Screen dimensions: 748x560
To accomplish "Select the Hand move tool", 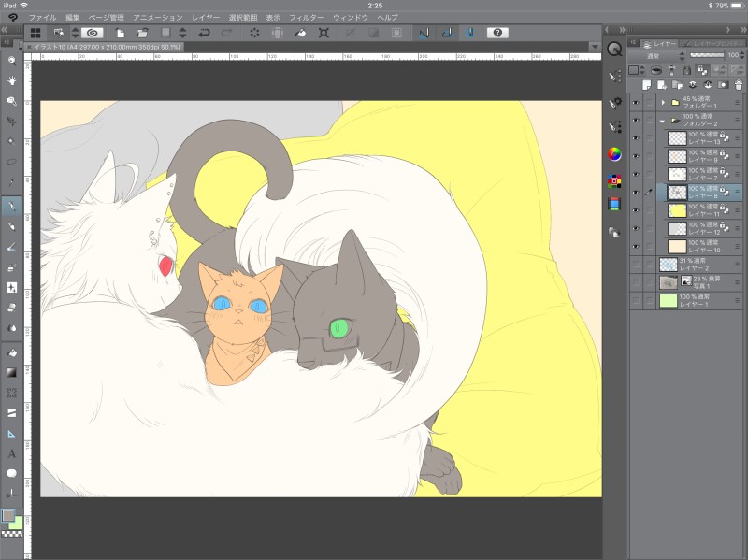I will point(12,80).
